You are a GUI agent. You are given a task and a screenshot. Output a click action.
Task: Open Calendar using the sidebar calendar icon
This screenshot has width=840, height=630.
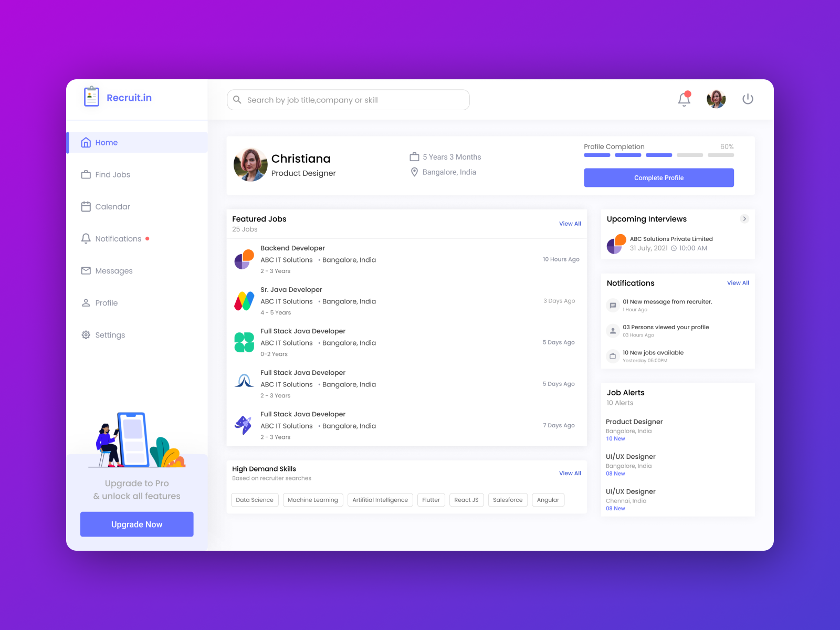pyautogui.click(x=86, y=206)
